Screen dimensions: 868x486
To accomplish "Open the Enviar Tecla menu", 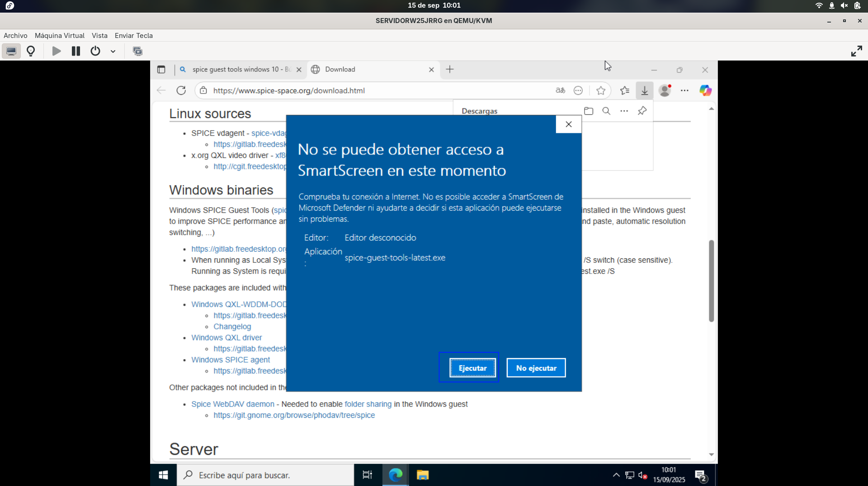I will (134, 36).
